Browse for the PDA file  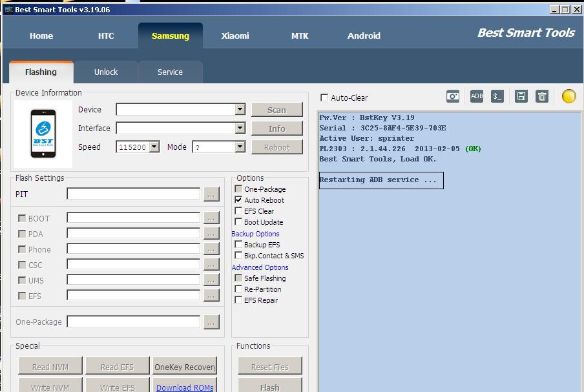(211, 233)
